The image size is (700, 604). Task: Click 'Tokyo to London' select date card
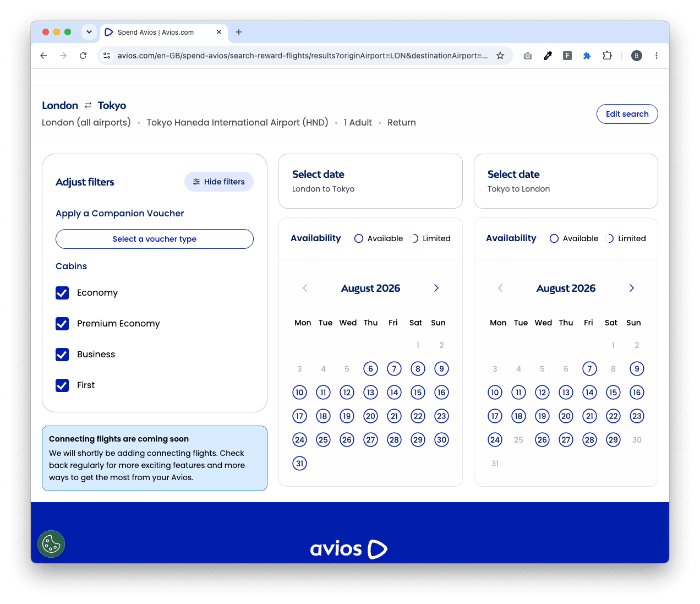pos(566,181)
